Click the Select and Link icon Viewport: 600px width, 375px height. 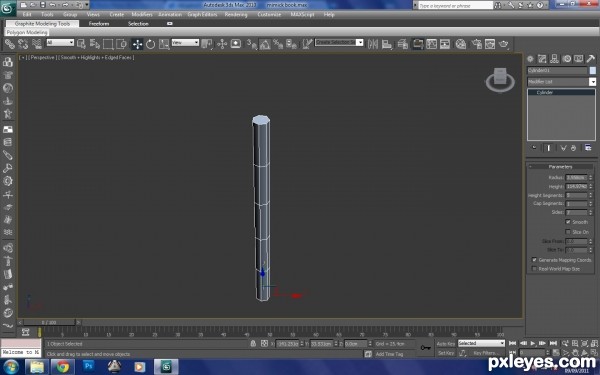coord(10,44)
